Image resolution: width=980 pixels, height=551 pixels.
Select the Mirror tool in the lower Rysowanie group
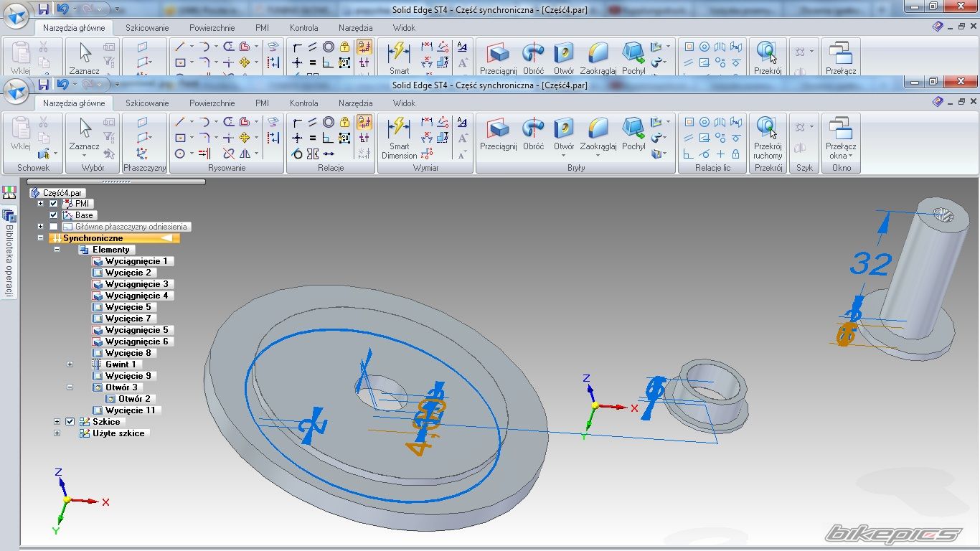tap(245, 154)
